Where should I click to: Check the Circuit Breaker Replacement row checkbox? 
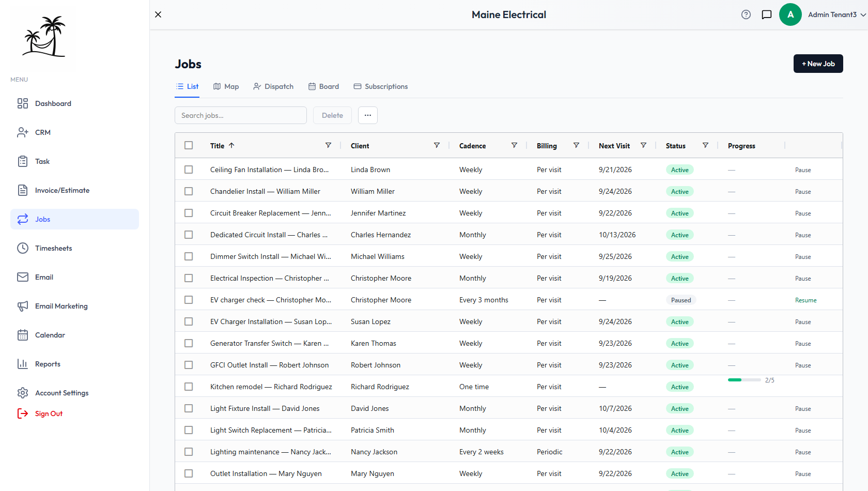[x=189, y=213]
